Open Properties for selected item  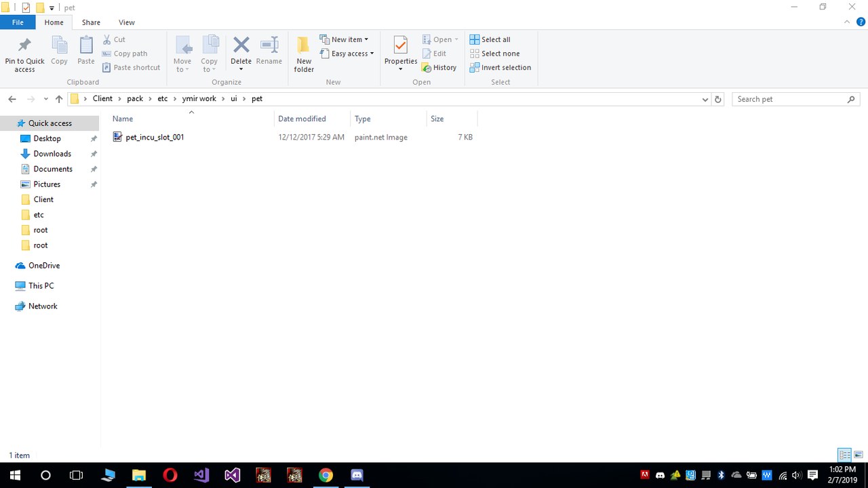(x=401, y=54)
